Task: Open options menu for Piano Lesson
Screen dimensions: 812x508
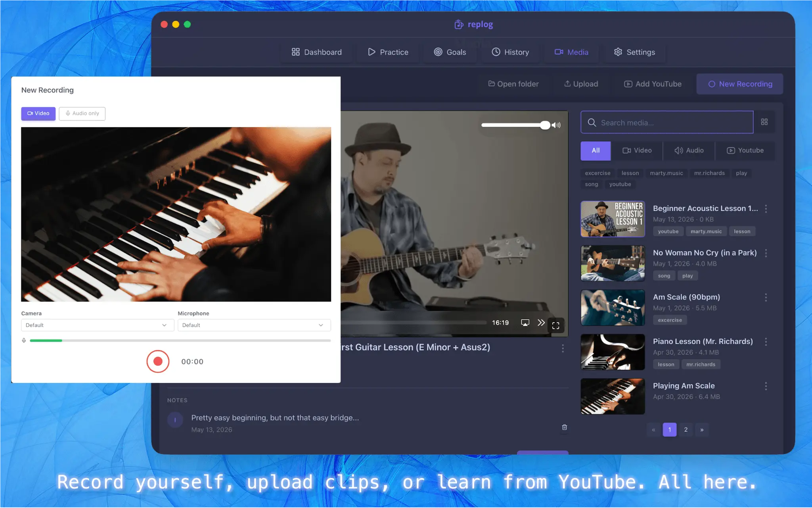Action: (x=766, y=342)
